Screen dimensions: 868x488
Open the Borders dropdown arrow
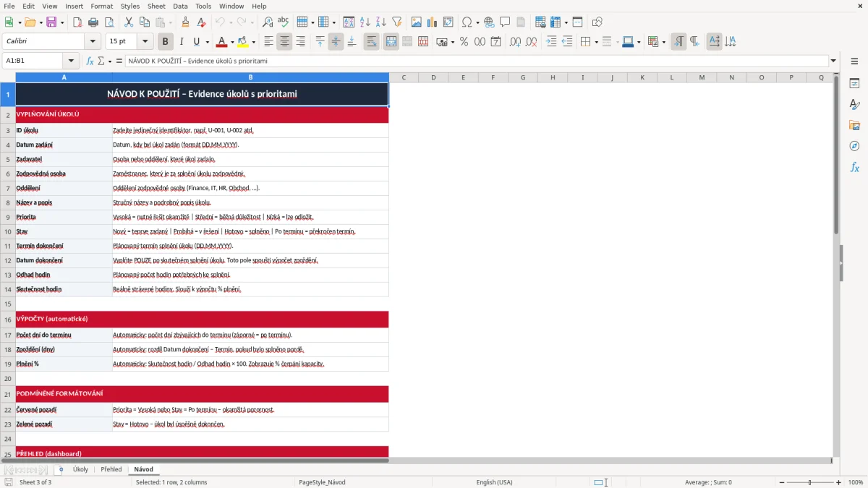[595, 42]
